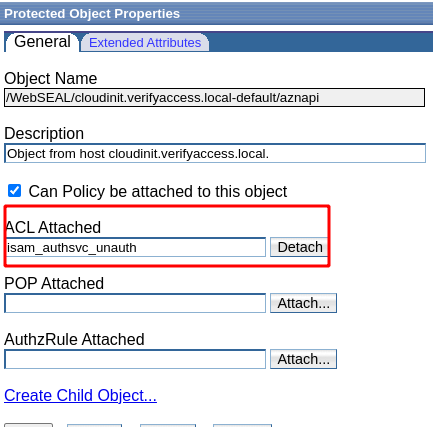Click the ACL Attached heading
433x427 pixels.
coord(53,227)
